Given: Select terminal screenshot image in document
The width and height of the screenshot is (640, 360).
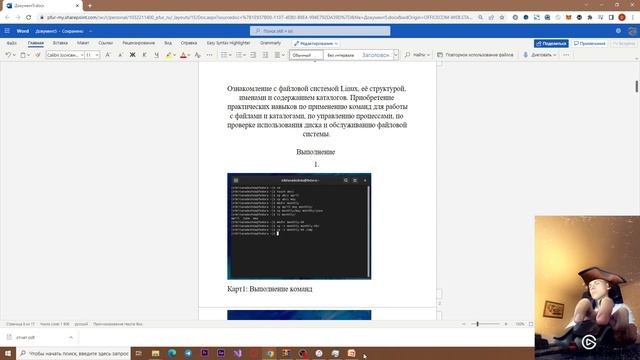Looking at the screenshot, I should tap(299, 226).
